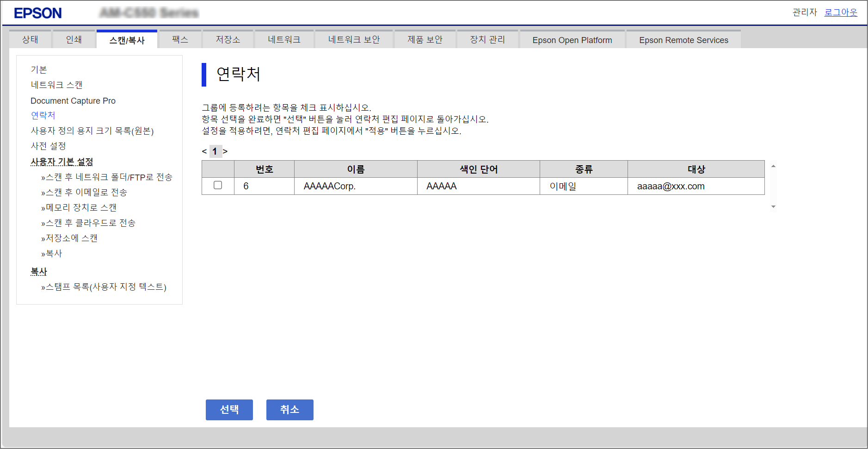Select page number 1 in pagination
This screenshot has width=868, height=449.
pos(215,151)
